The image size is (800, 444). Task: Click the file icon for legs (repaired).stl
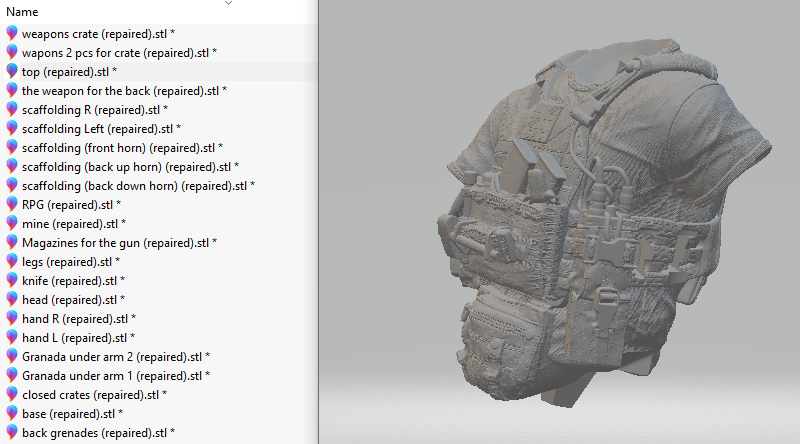tap(12, 261)
